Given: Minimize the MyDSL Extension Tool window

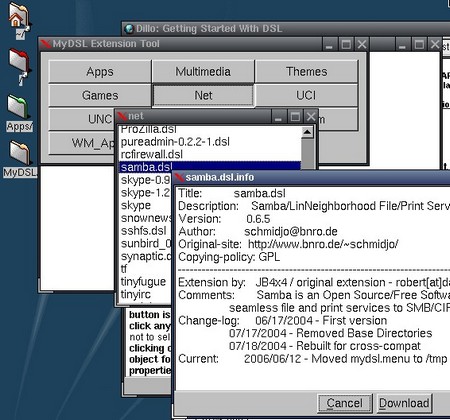Looking at the screenshot, I should [x=329, y=44].
